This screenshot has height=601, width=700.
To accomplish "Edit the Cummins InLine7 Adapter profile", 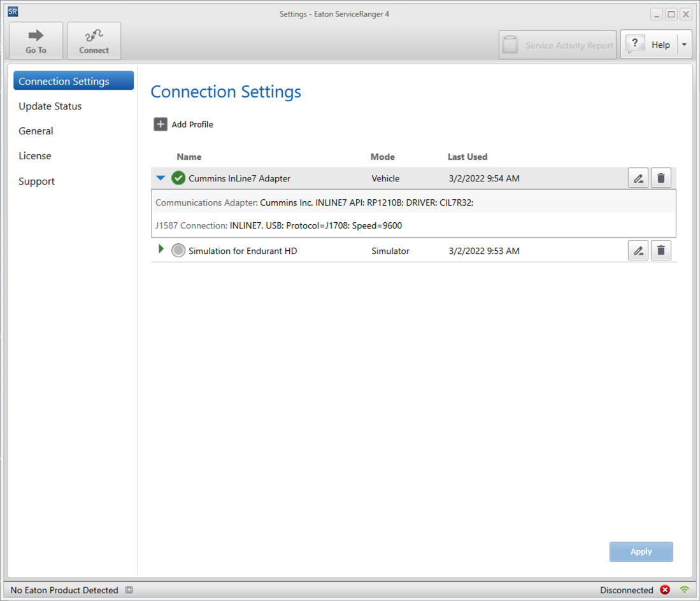I will point(638,178).
